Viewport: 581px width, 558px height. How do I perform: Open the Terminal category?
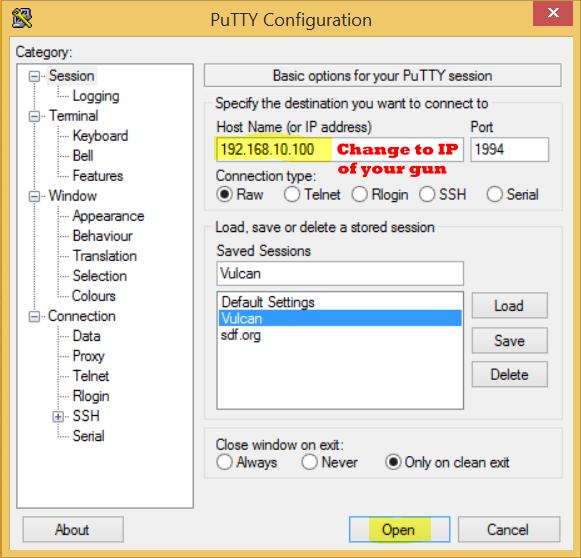[74, 116]
